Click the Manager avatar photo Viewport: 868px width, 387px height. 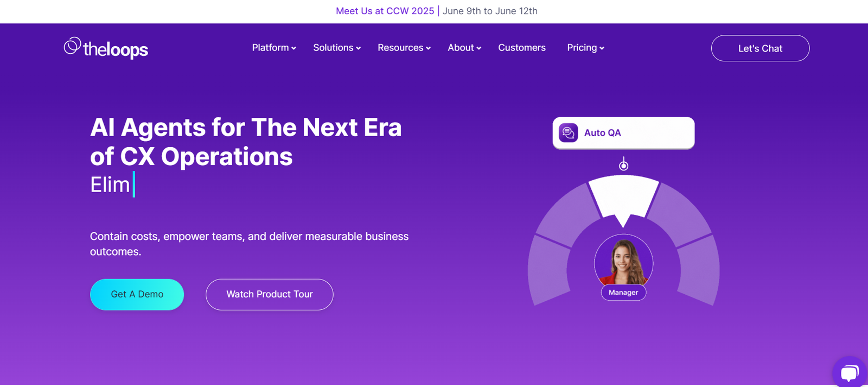[x=623, y=261]
